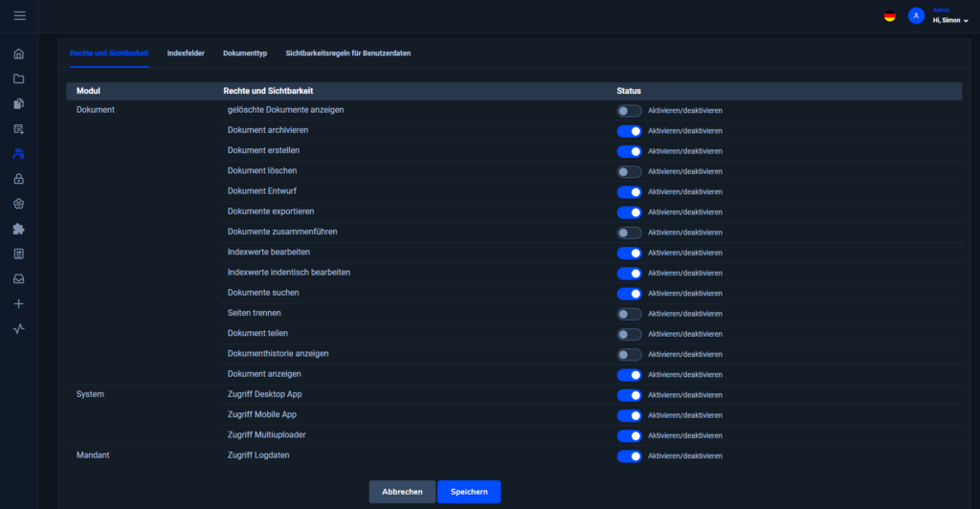
Task: Click the checklist form icon in sidebar
Action: coord(19,254)
